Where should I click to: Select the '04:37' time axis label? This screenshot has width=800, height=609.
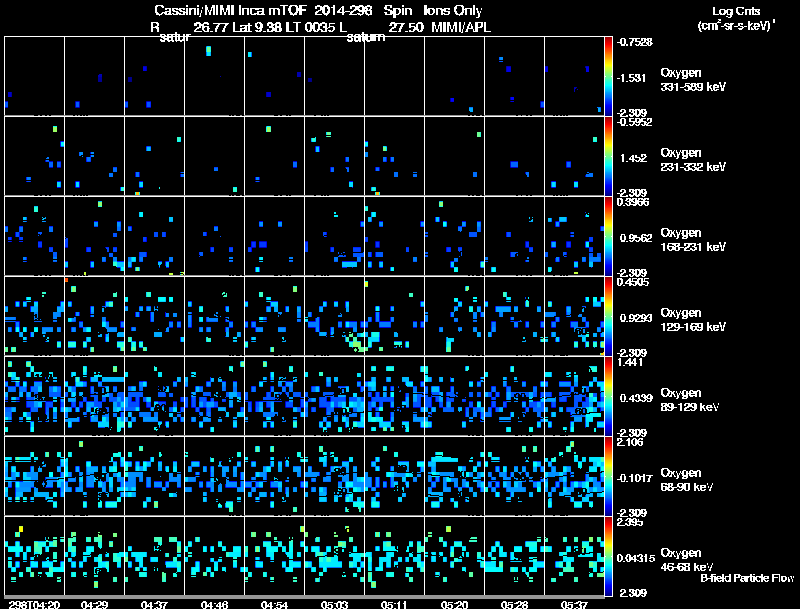[x=154, y=605]
